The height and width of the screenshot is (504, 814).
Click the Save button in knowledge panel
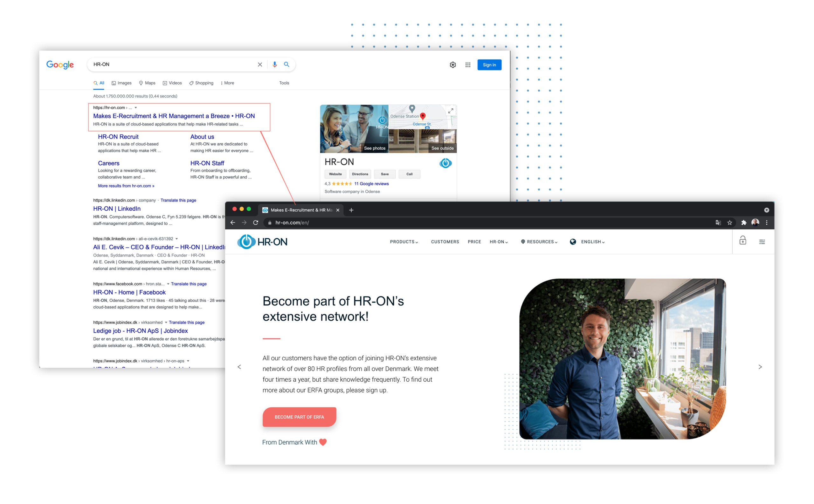pyautogui.click(x=384, y=174)
